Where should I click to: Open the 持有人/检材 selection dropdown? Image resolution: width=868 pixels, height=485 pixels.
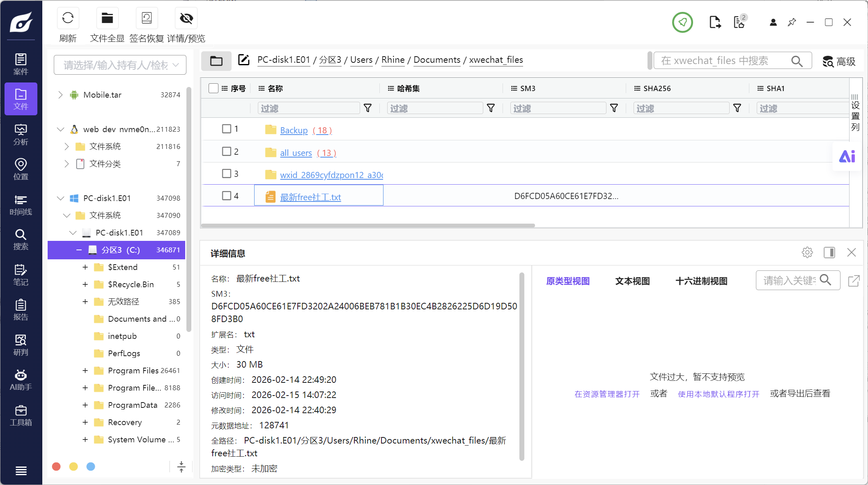pos(120,65)
